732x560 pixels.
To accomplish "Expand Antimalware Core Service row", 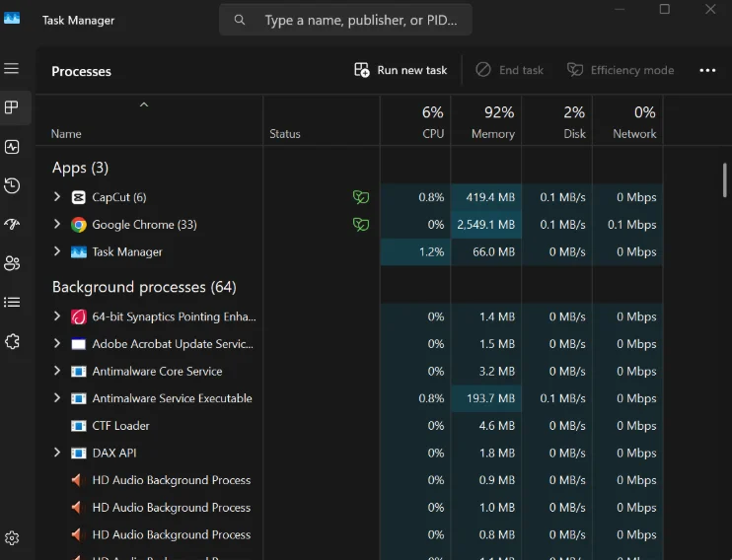I will pyautogui.click(x=57, y=371).
